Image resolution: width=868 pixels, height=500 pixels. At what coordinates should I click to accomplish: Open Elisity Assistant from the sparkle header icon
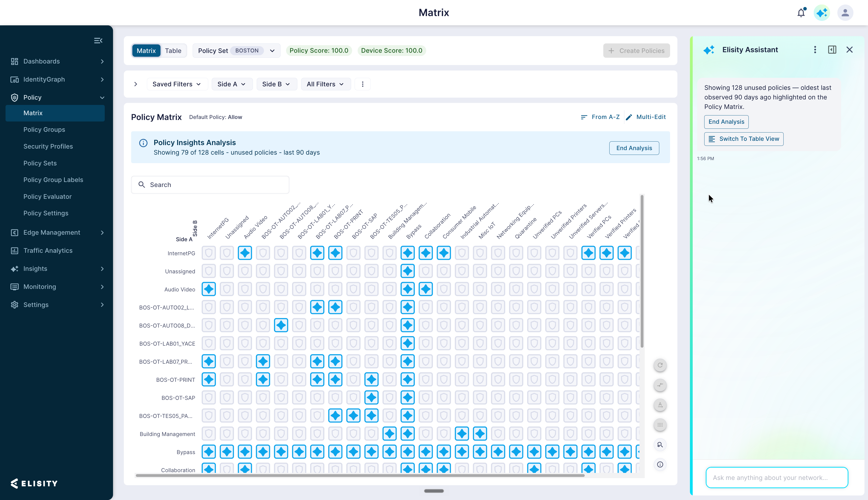click(x=822, y=13)
